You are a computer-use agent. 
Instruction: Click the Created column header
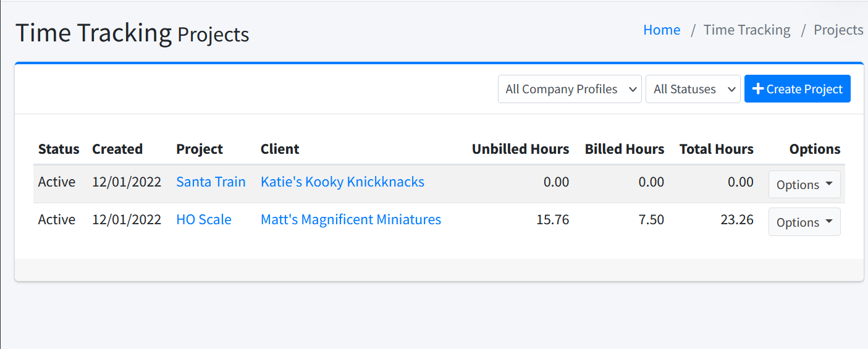(x=117, y=149)
